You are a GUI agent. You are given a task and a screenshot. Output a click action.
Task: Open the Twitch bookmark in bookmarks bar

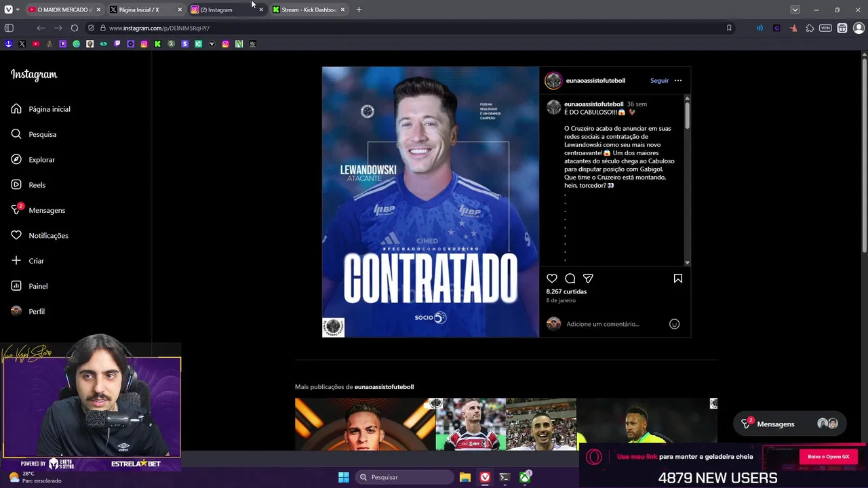click(x=117, y=44)
